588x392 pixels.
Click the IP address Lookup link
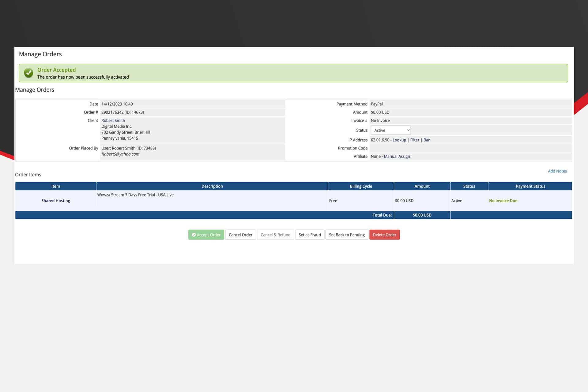coord(399,140)
